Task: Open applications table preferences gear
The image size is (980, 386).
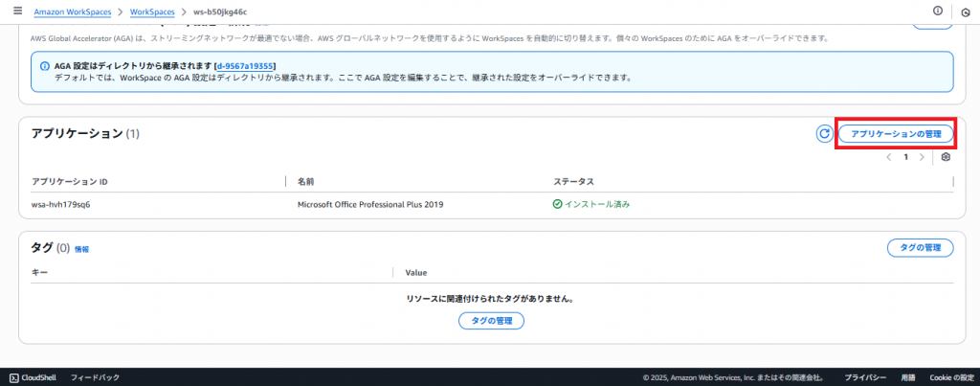Action: click(x=946, y=157)
